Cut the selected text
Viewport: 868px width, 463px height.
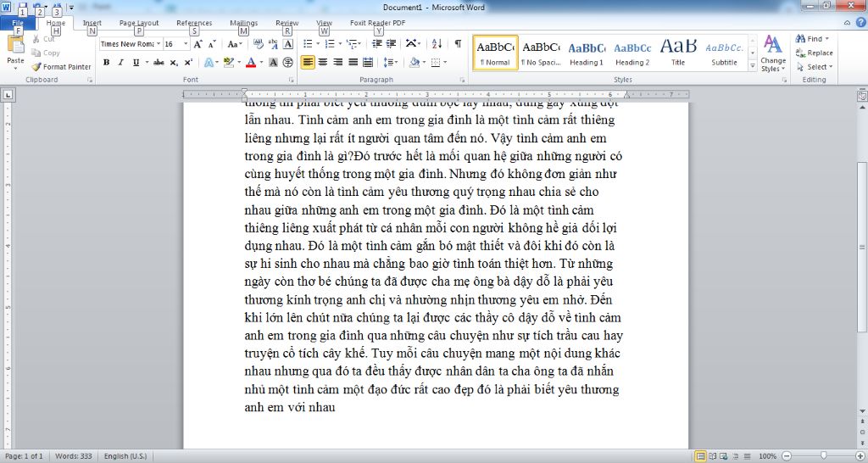point(43,39)
